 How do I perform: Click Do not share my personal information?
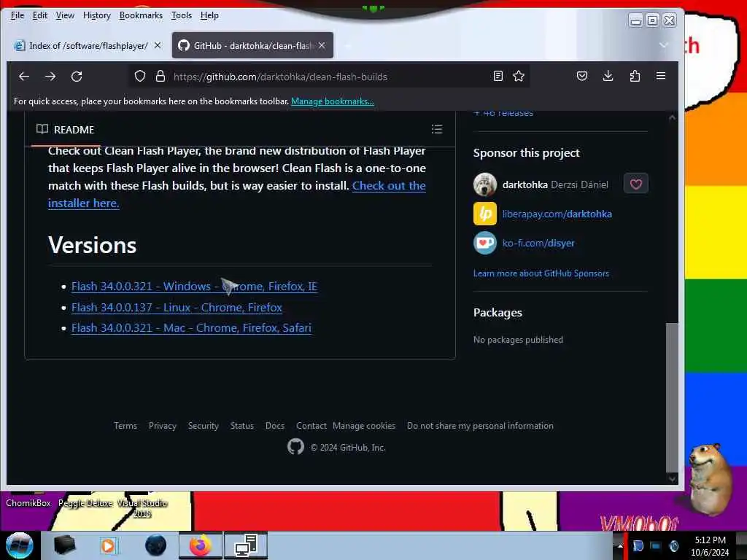tap(480, 426)
